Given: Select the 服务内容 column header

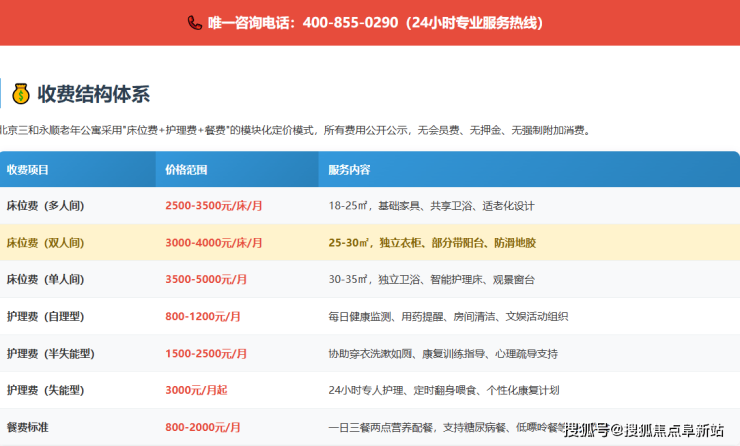Looking at the screenshot, I should [x=349, y=169].
